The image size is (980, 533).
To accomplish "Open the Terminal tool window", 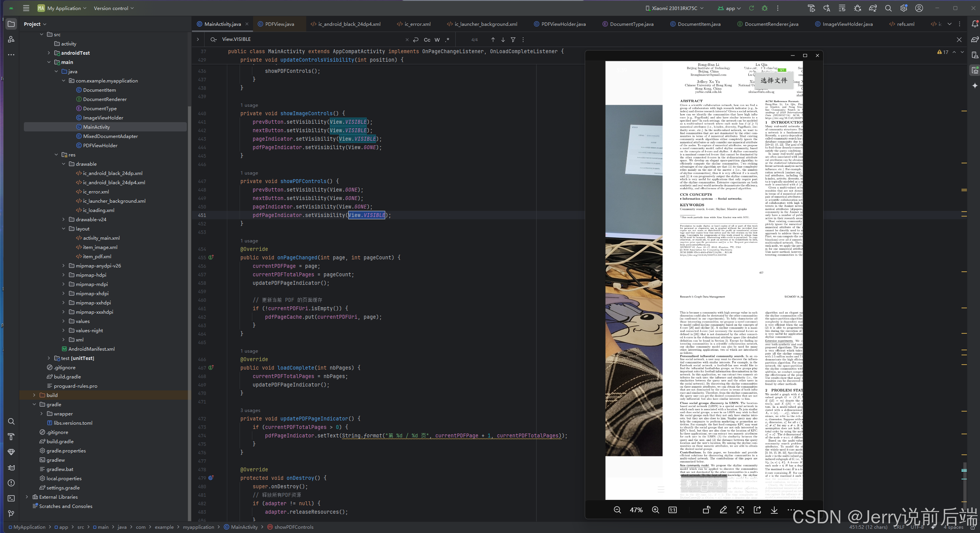I will point(11,498).
